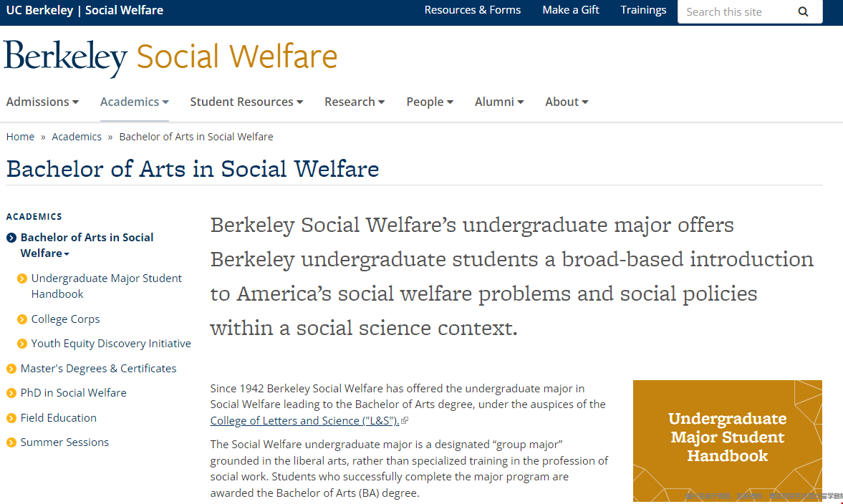Screen dimensions: 843x504
Task: Click arrow bullet beside Youth Equity Discovery Initiative
Action: [22, 344]
